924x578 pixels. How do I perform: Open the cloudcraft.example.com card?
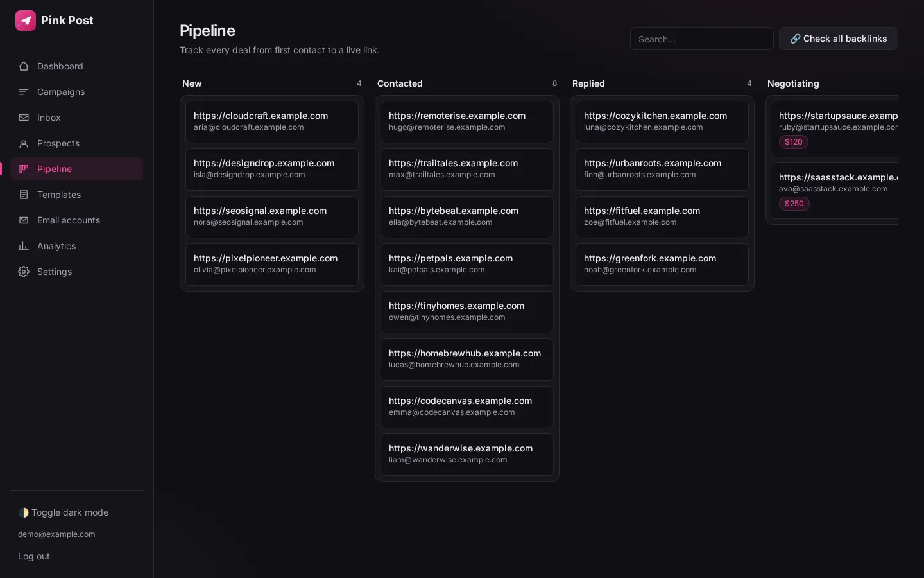[x=272, y=122]
